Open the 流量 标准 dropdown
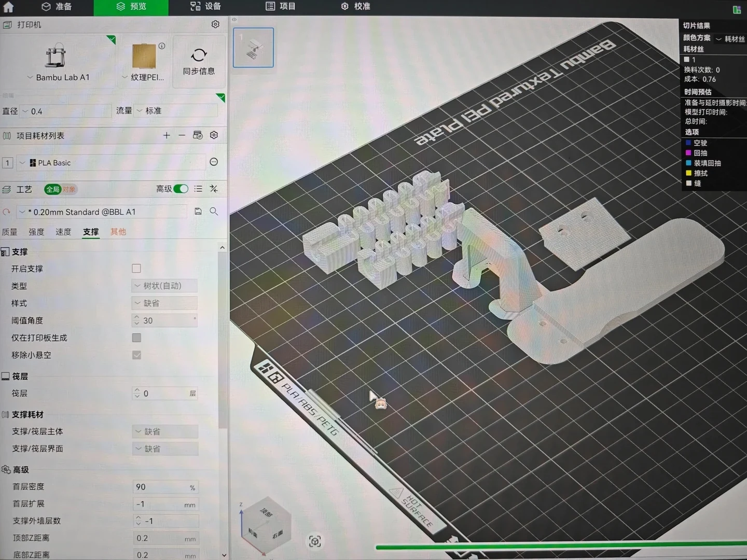This screenshot has width=747, height=560. [176, 110]
